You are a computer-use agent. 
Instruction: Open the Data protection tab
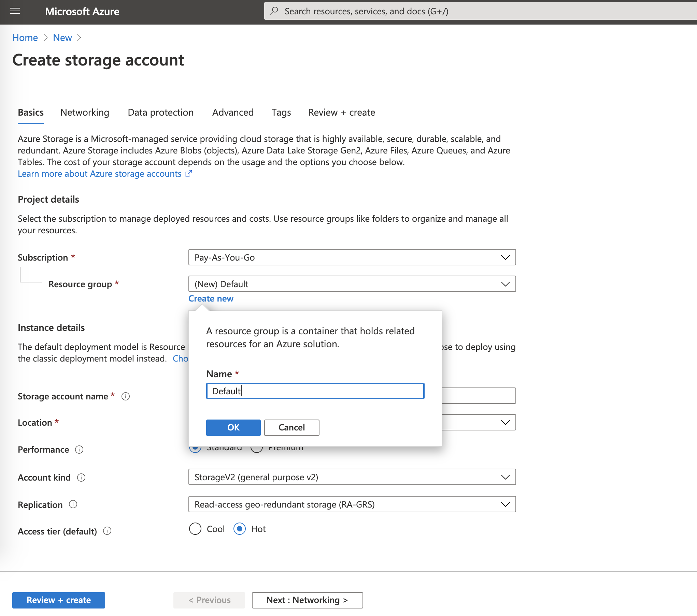point(160,112)
